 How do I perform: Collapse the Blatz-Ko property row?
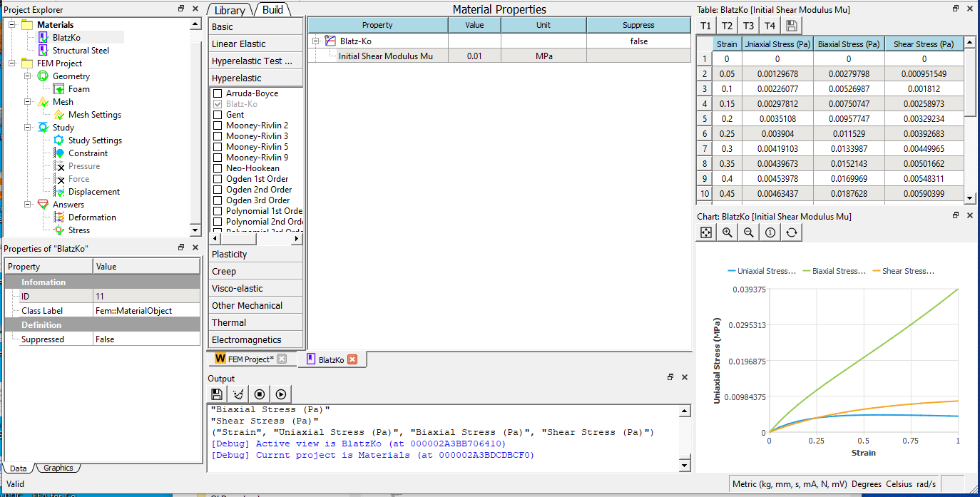(315, 41)
